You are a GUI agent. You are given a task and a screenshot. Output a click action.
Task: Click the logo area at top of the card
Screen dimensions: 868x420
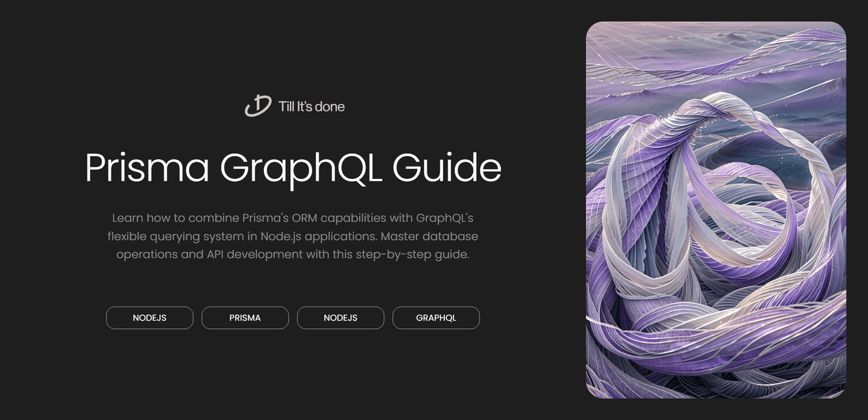294,105
